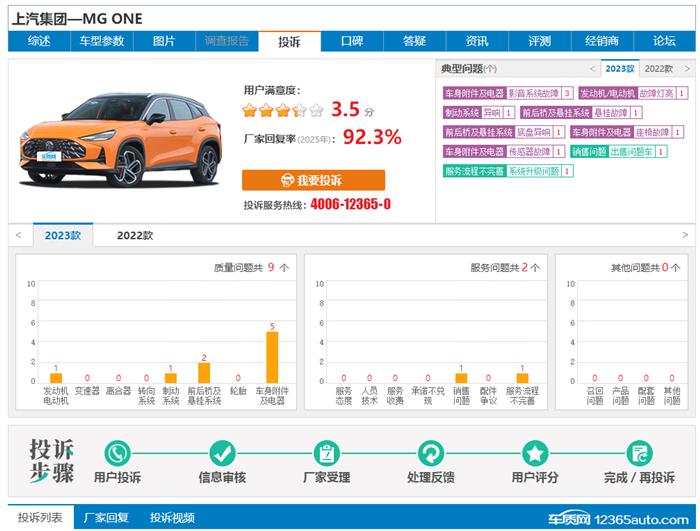The width and height of the screenshot is (700, 531).
Task: Click left arrow in 典型问题 header
Action: pyautogui.click(x=592, y=69)
